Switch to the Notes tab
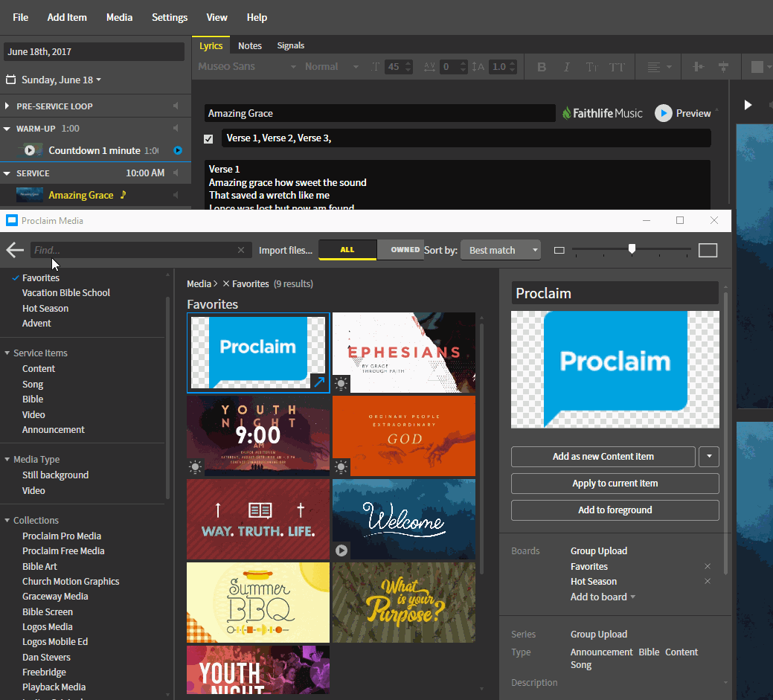This screenshot has height=700, width=773. click(250, 45)
